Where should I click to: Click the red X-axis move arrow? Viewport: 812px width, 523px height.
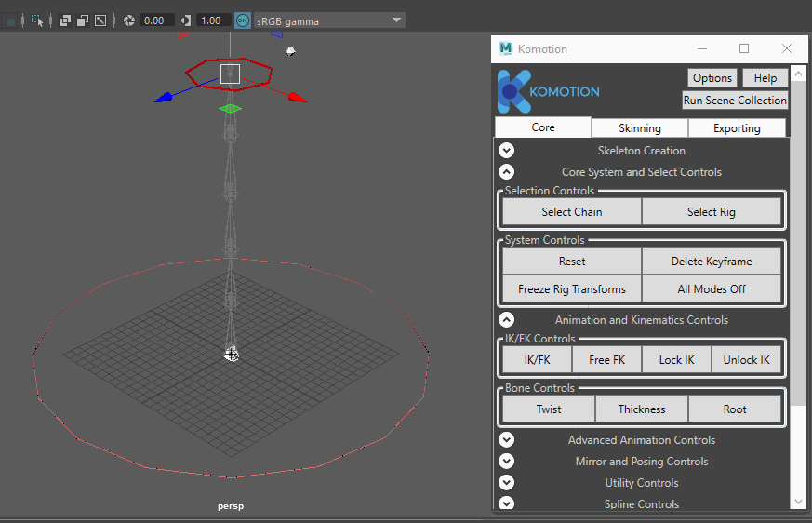(x=298, y=97)
